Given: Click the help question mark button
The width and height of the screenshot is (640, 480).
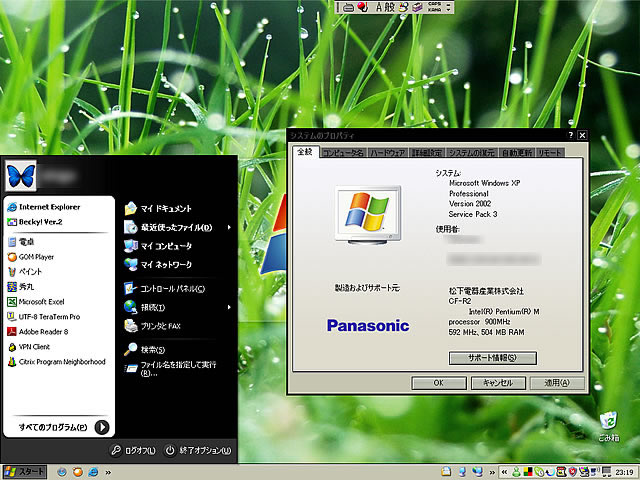Looking at the screenshot, I should click(x=571, y=135).
